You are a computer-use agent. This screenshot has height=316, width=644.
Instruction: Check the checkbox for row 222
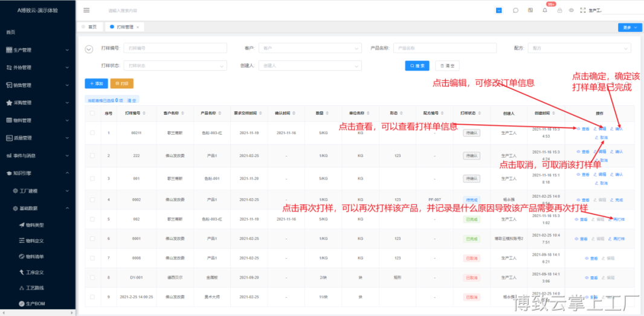coord(92,156)
